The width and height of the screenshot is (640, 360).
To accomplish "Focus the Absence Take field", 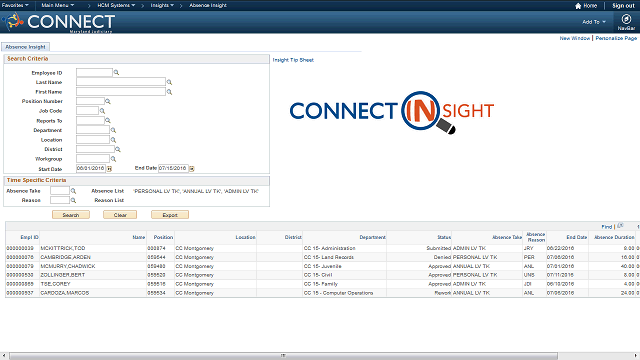I will pyautogui.click(x=60, y=191).
